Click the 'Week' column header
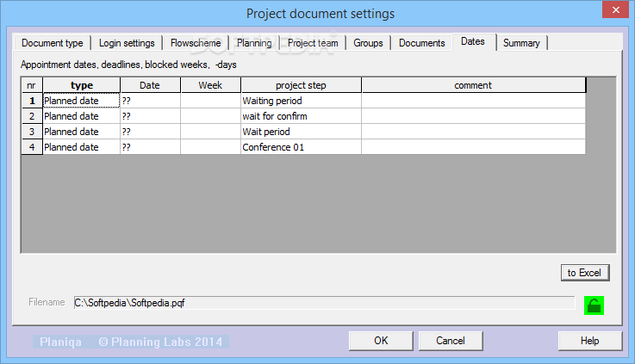 [210, 85]
